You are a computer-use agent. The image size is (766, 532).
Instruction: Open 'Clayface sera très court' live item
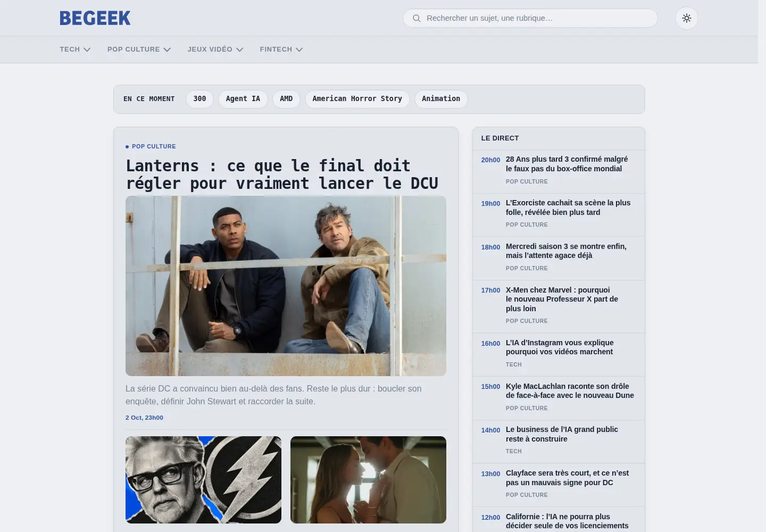567,478
